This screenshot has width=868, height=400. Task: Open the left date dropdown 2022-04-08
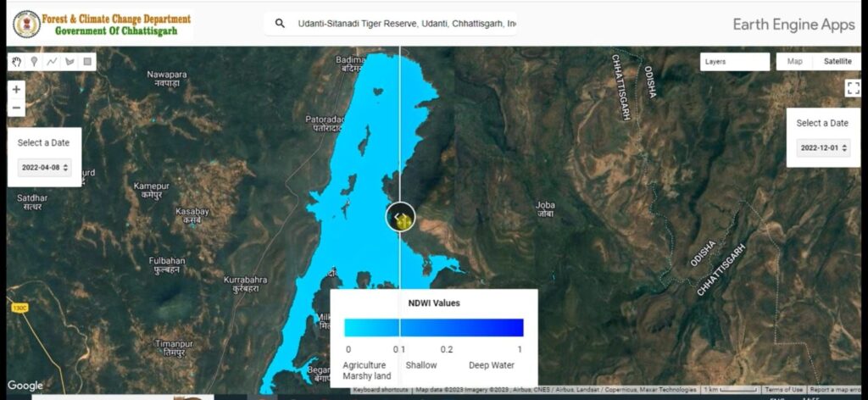(44, 168)
